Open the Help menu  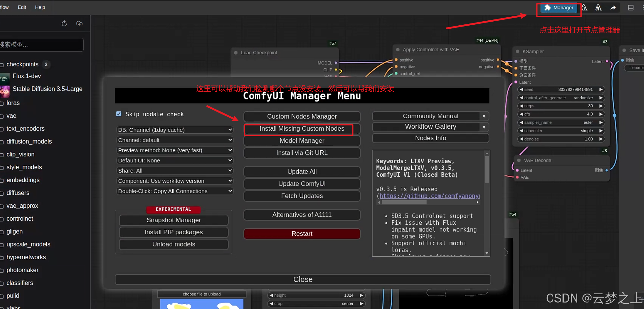coord(40,7)
